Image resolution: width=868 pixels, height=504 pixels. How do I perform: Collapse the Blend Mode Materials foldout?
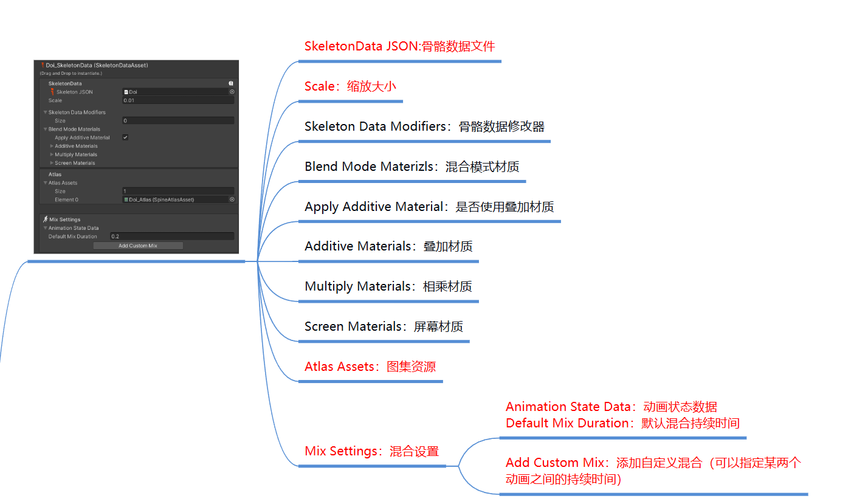click(x=45, y=129)
